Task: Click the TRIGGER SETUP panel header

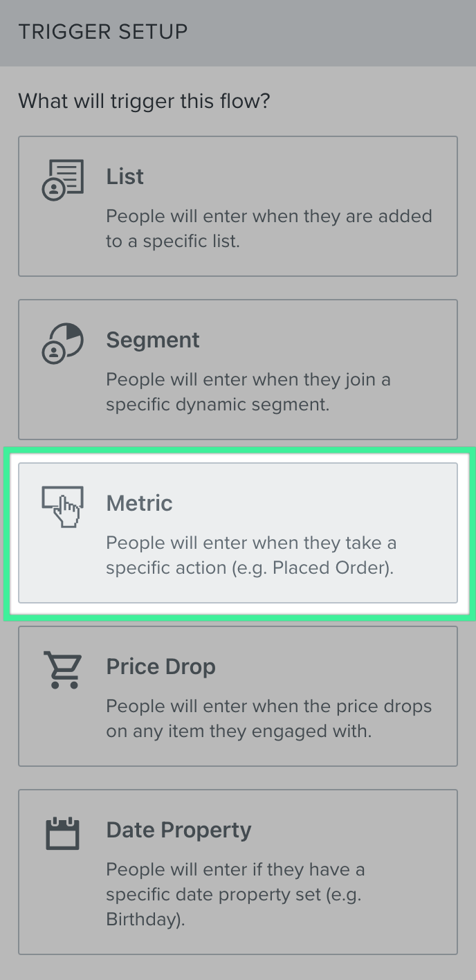Action: pyautogui.click(x=238, y=33)
